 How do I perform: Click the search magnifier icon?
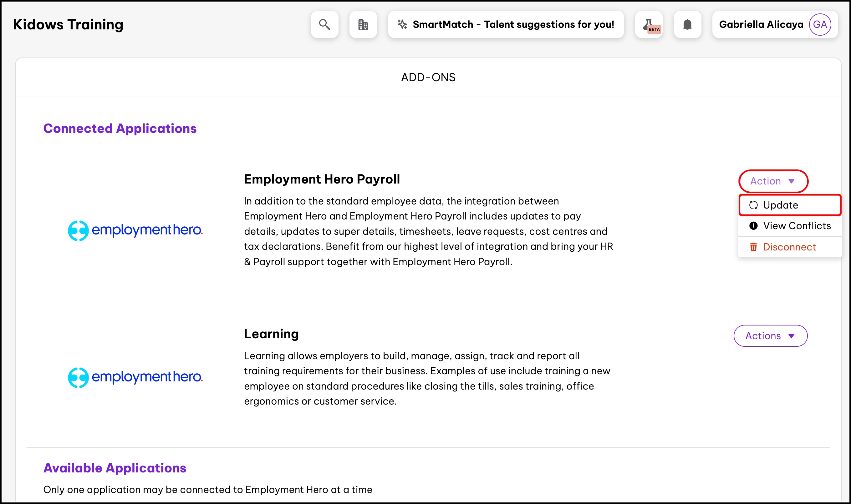pos(324,24)
